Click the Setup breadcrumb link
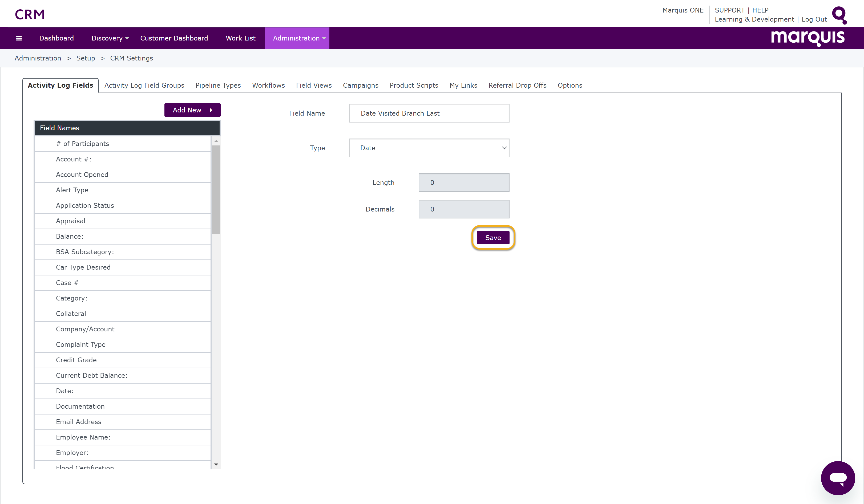 [x=85, y=58]
